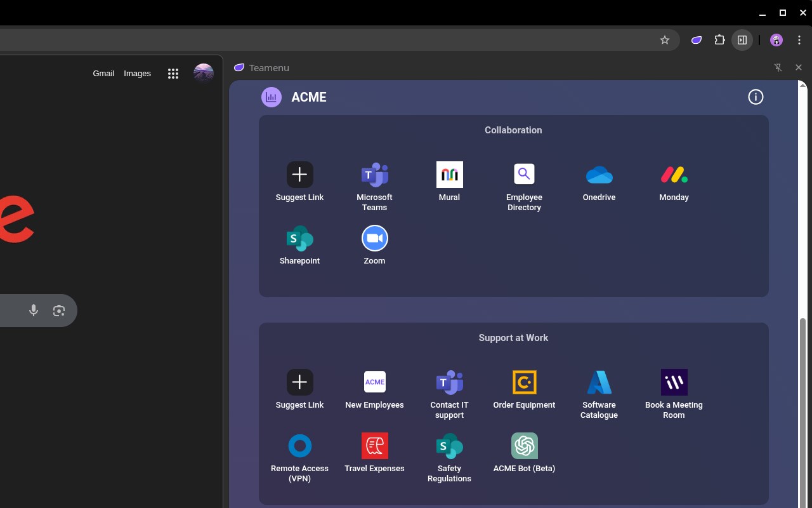Click scrollbar up arrow in side panel
Viewport: 812px width, 508px height.
point(802,84)
